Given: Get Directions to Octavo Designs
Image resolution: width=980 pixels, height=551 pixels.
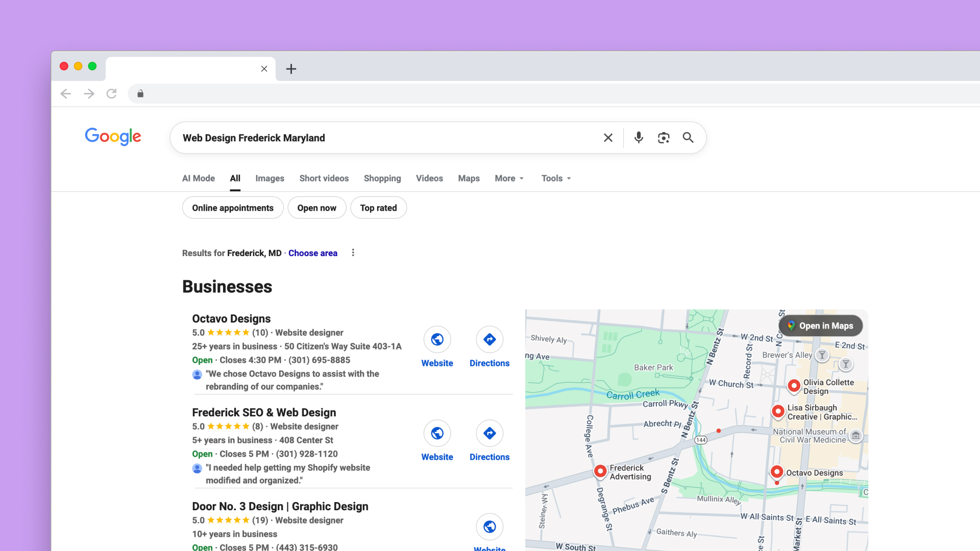Looking at the screenshot, I should pos(489,339).
